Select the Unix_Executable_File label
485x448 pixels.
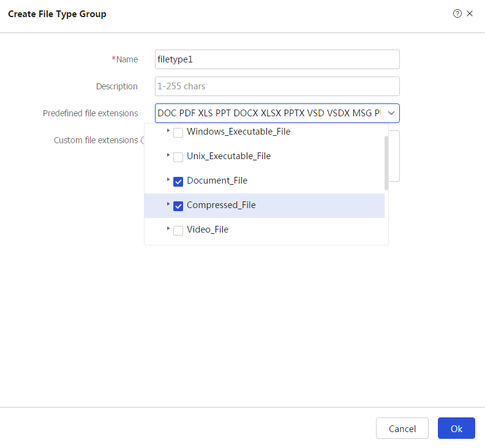pos(228,156)
